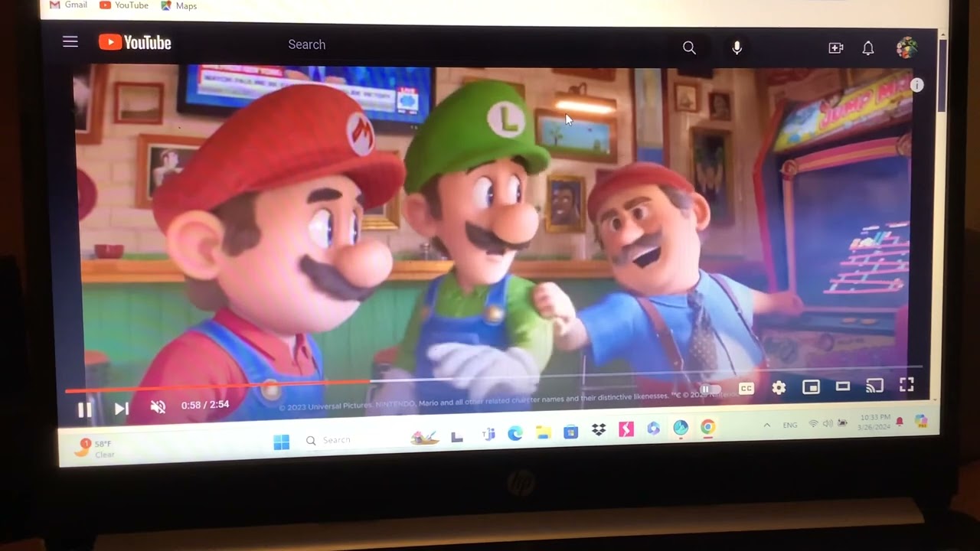Open the clock showing 10:33 PM
The image size is (980, 551).
click(x=875, y=422)
